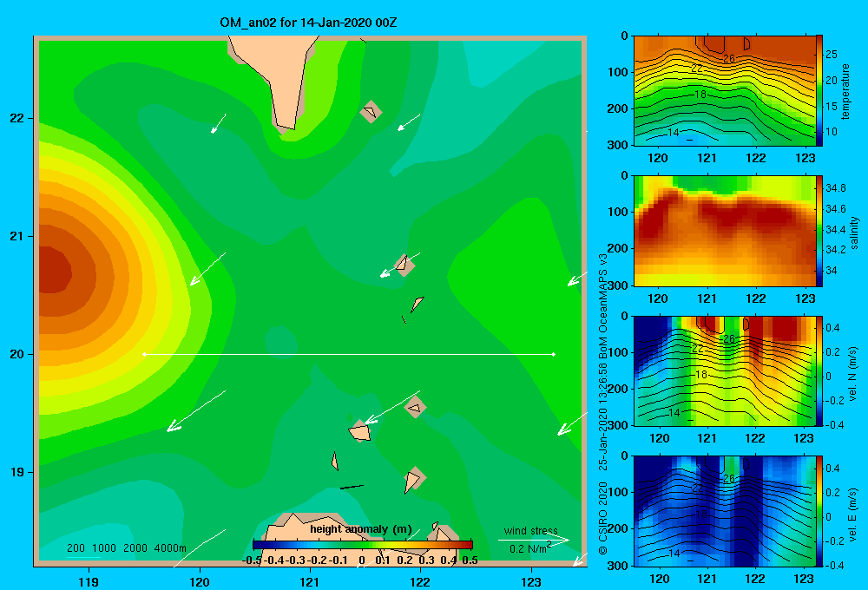Click the eastern endpoint of the transect line

[x=554, y=354]
